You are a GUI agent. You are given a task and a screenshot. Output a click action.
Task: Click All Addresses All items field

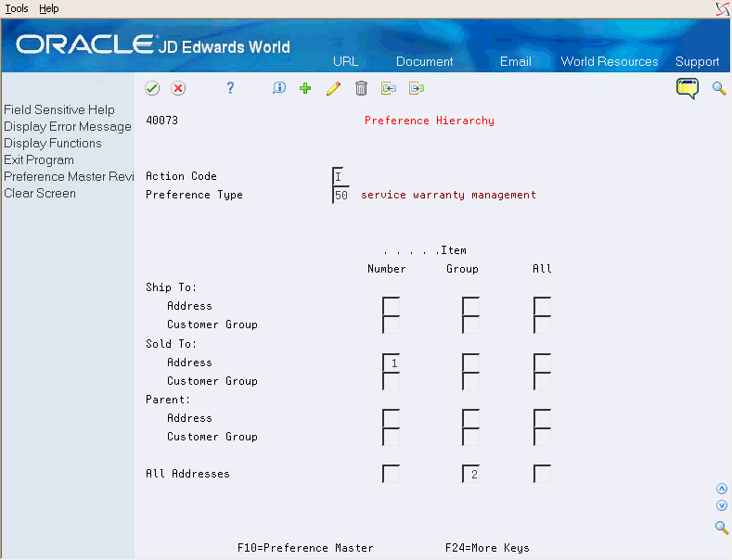[542, 474]
